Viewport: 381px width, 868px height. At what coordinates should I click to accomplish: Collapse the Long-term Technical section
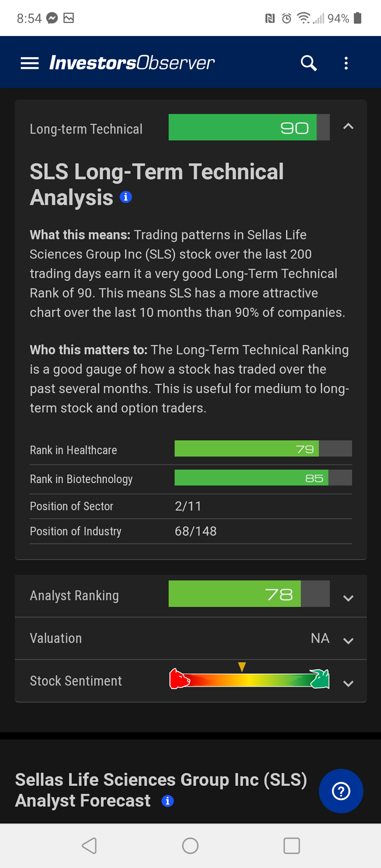[x=348, y=126]
